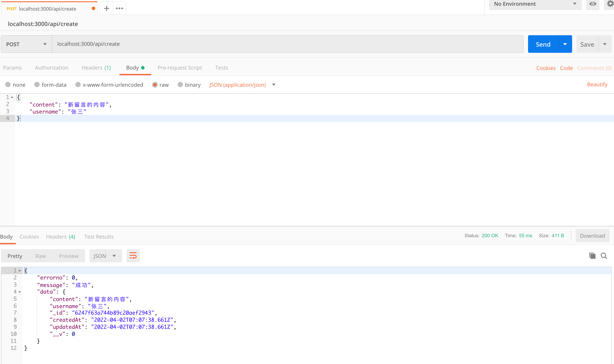This screenshot has height=364, width=614.
Task: Select the binary body type radio
Action: point(180,85)
